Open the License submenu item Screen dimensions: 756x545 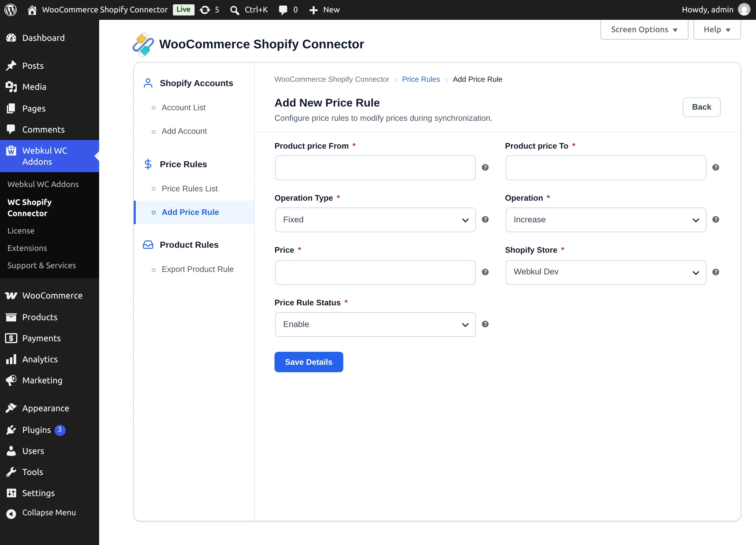coord(21,230)
